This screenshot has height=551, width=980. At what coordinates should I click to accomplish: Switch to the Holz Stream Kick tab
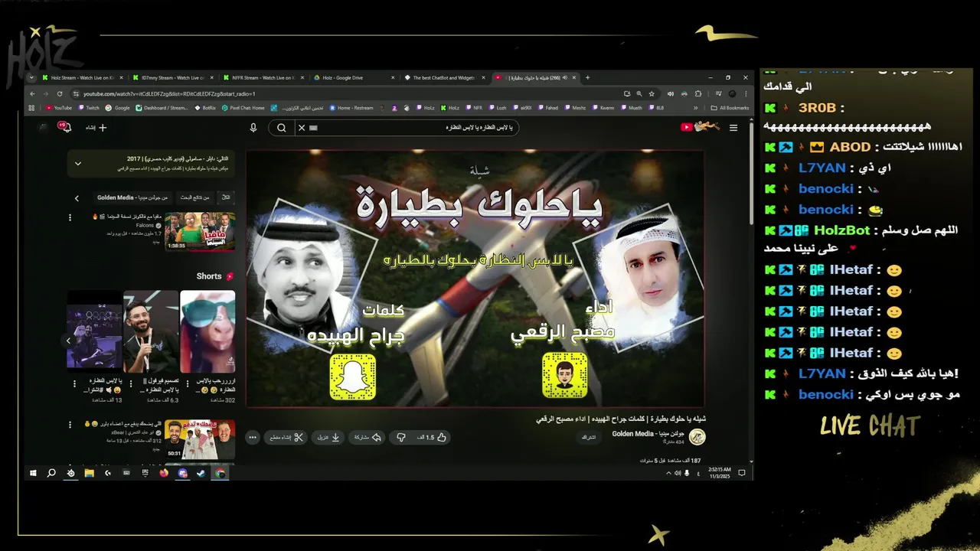[81, 77]
